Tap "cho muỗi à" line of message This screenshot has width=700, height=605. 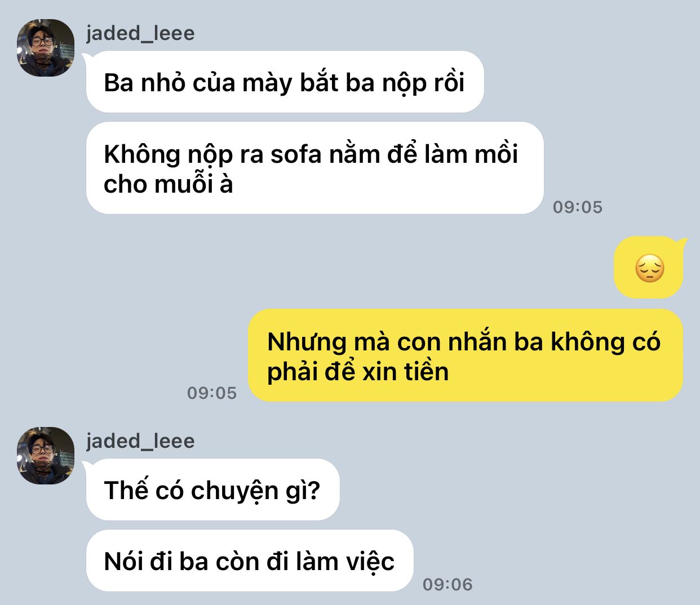click(168, 184)
